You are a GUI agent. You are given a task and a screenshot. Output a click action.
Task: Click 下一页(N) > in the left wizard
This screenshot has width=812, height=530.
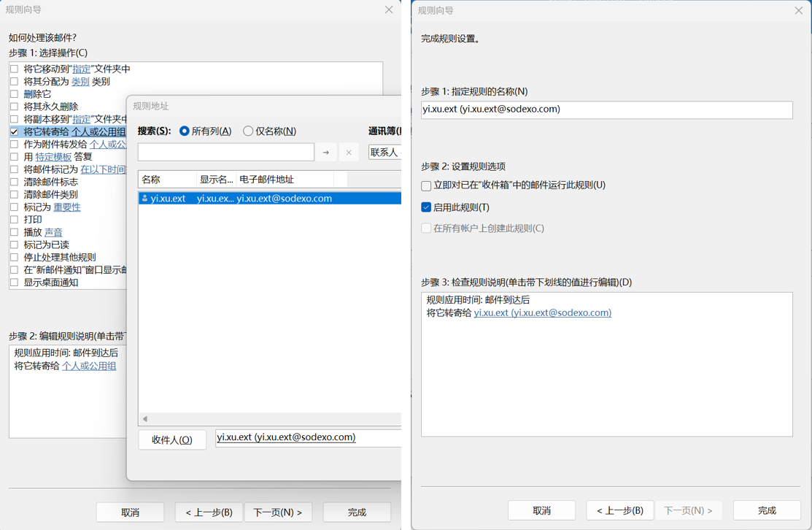tap(278, 512)
